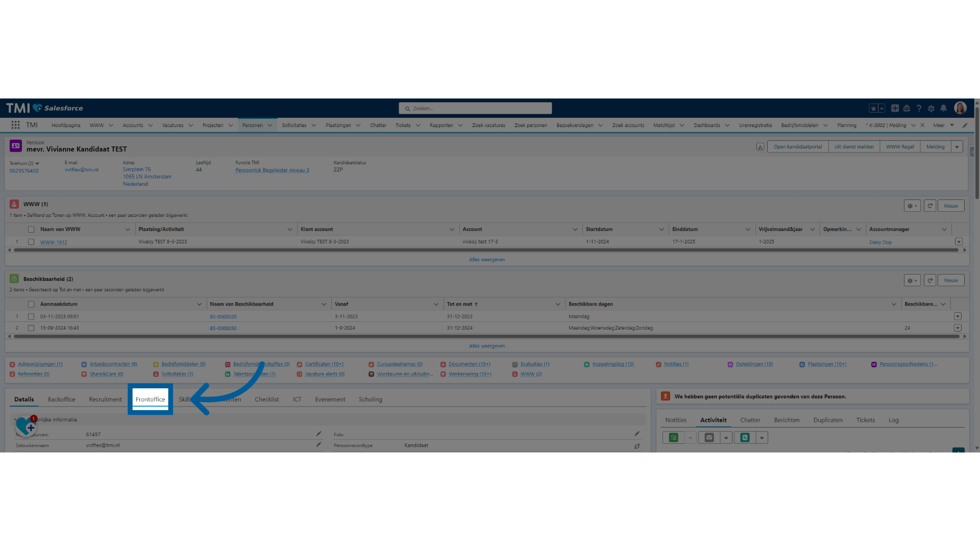
Task: Tick the checkbox for WWW-1912 row
Action: (x=31, y=242)
